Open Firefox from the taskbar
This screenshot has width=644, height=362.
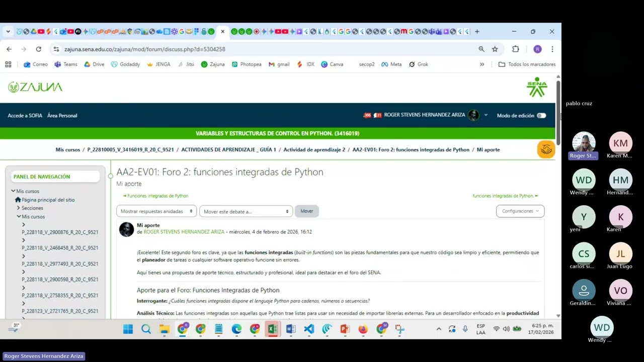coord(363,329)
